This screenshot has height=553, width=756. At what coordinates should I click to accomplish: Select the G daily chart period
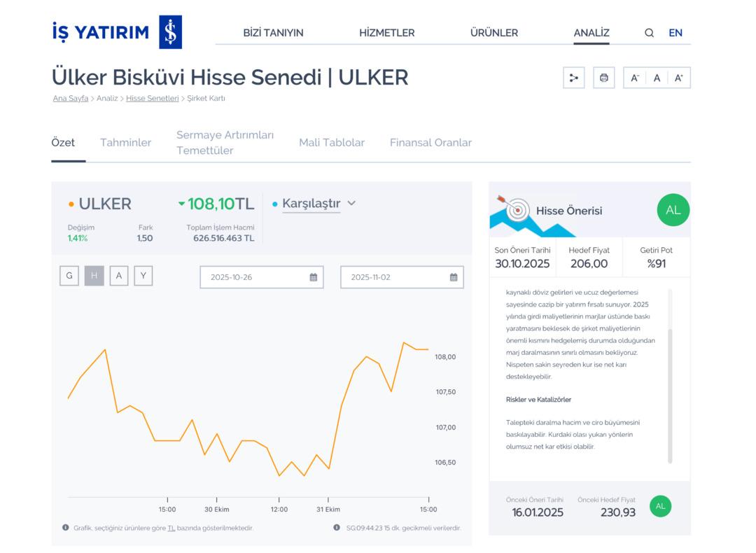(x=69, y=276)
